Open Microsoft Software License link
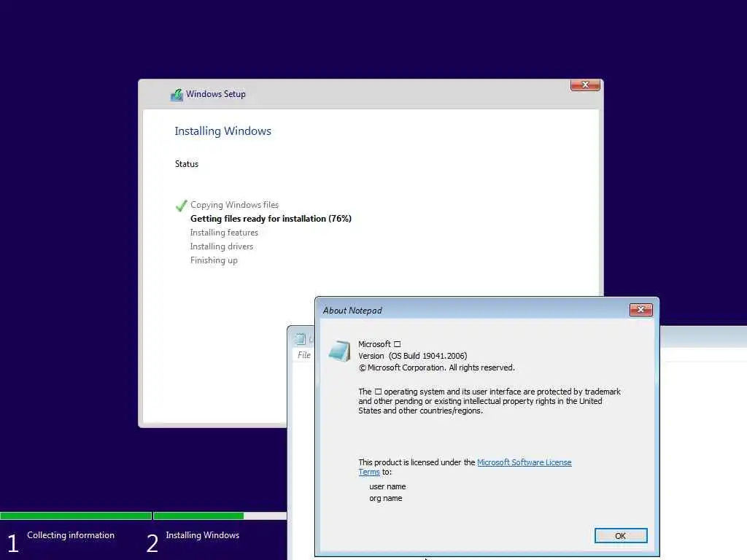This screenshot has height=560, width=747. (524, 462)
